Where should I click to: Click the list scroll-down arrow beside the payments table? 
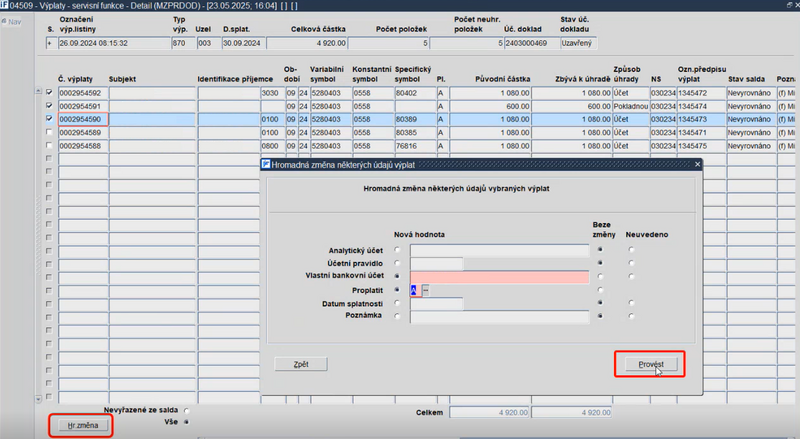(38, 399)
